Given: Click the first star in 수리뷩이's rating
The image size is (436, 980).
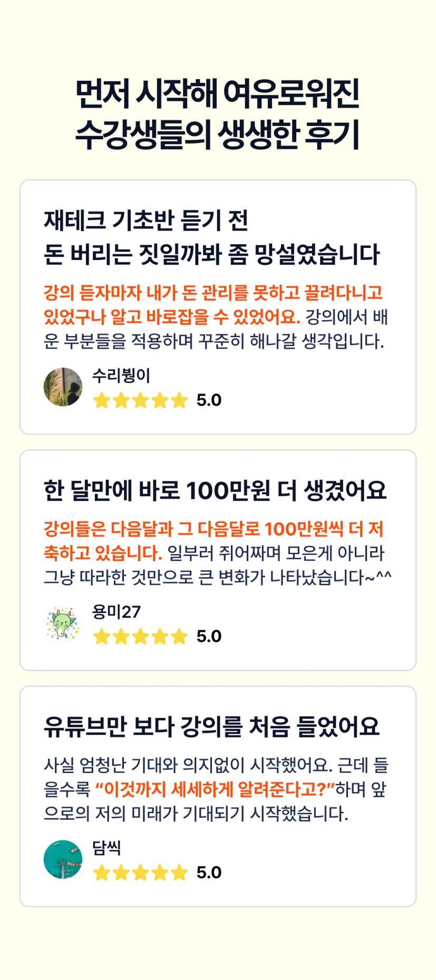Looking at the screenshot, I should (x=101, y=400).
